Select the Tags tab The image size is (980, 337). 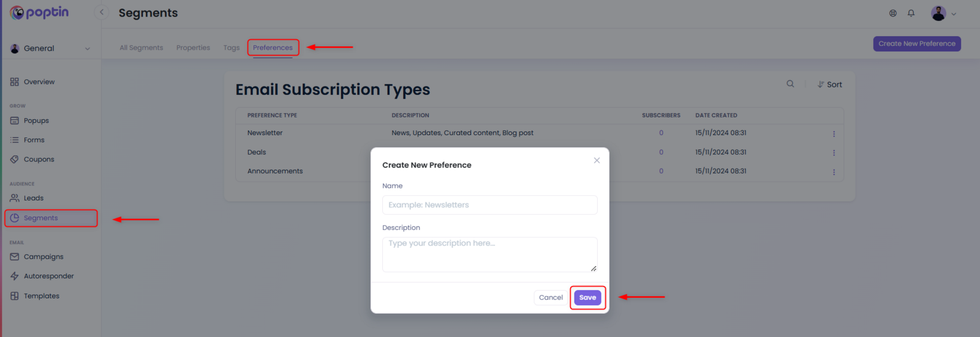[x=232, y=48]
